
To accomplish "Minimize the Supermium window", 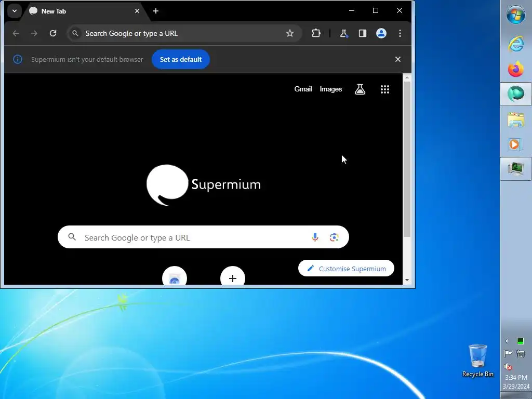I will coord(352,10).
